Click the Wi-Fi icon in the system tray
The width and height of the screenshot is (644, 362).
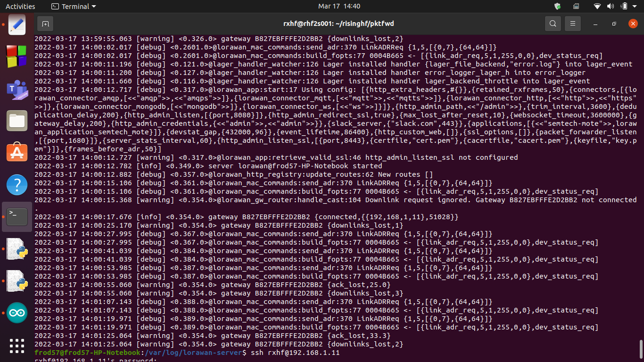click(x=597, y=6)
